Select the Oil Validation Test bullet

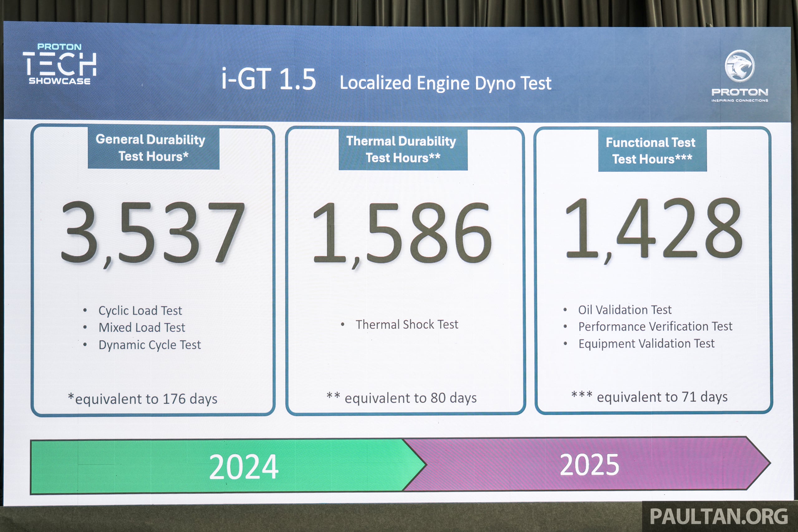[x=624, y=309]
